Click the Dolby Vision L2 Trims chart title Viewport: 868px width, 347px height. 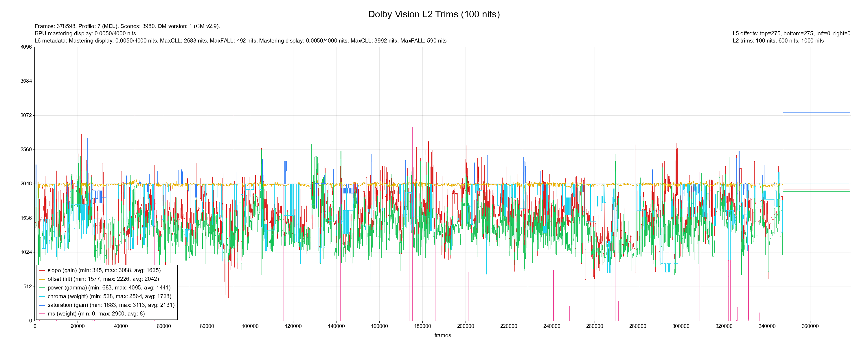pyautogui.click(x=434, y=14)
